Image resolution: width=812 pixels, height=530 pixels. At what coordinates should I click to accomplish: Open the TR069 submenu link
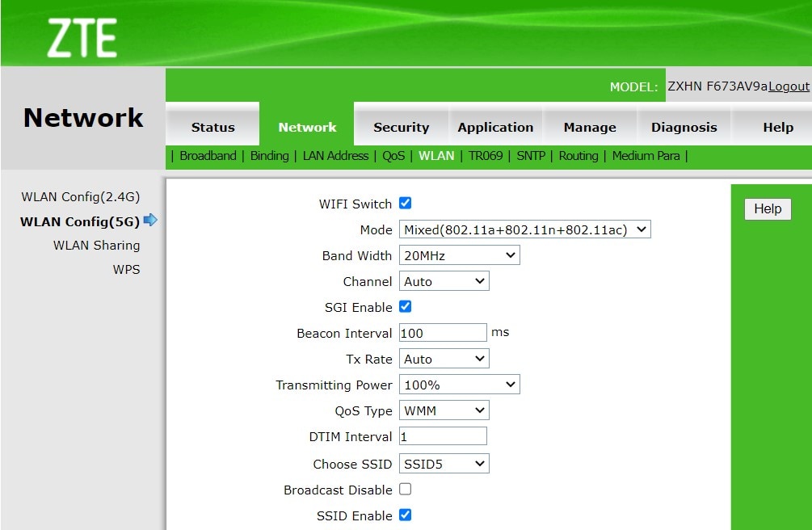(x=486, y=156)
